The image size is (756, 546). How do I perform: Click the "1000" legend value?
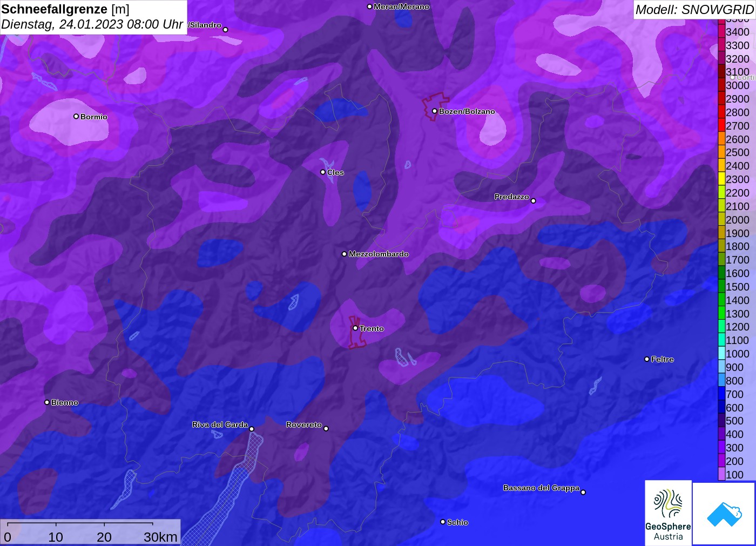[x=738, y=354]
